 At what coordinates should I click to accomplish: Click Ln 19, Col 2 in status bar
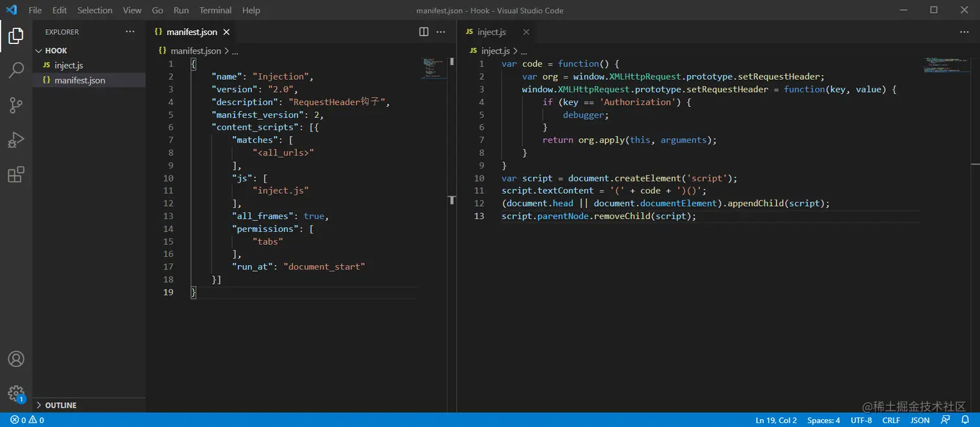[776, 420]
